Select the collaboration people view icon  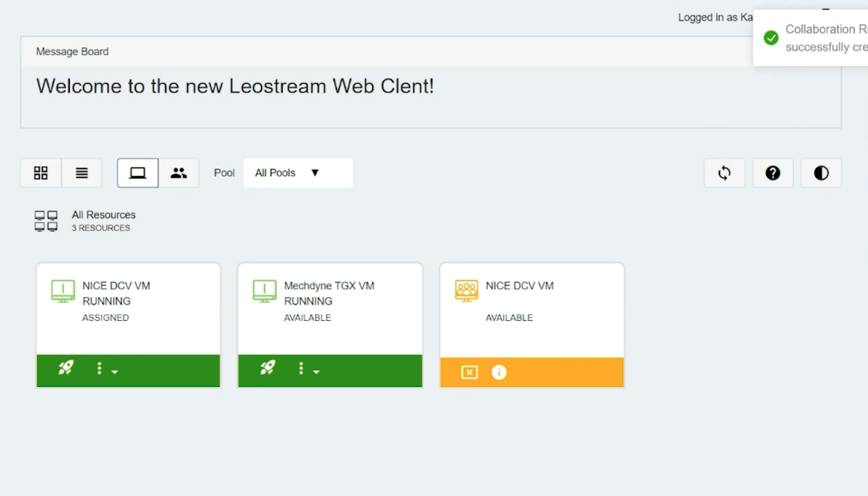pyautogui.click(x=179, y=172)
